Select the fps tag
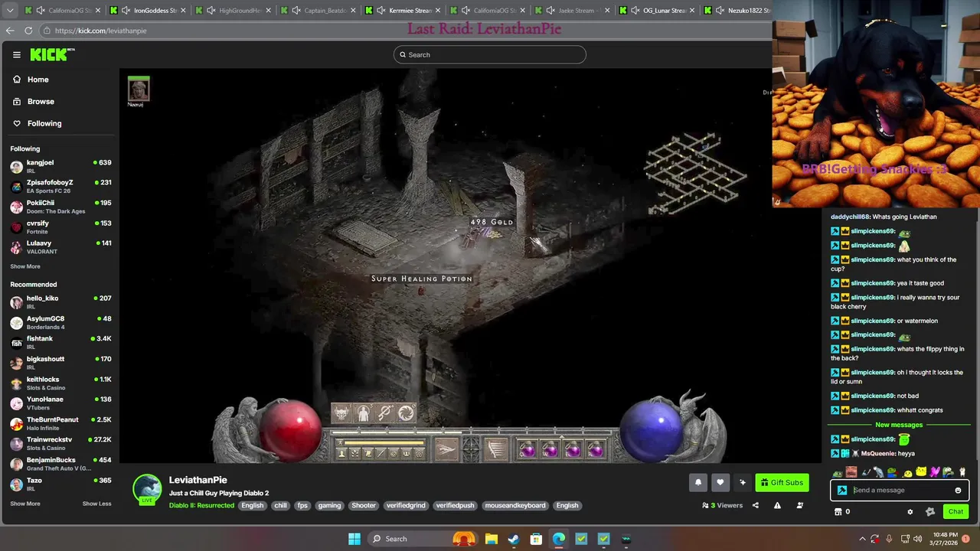980x551 pixels. point(302,505)
